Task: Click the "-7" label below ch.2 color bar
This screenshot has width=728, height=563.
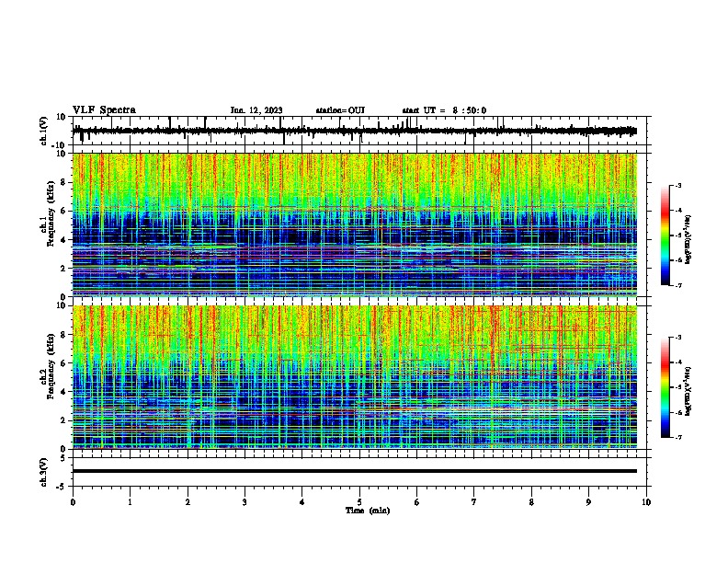Action: (677, 437)
